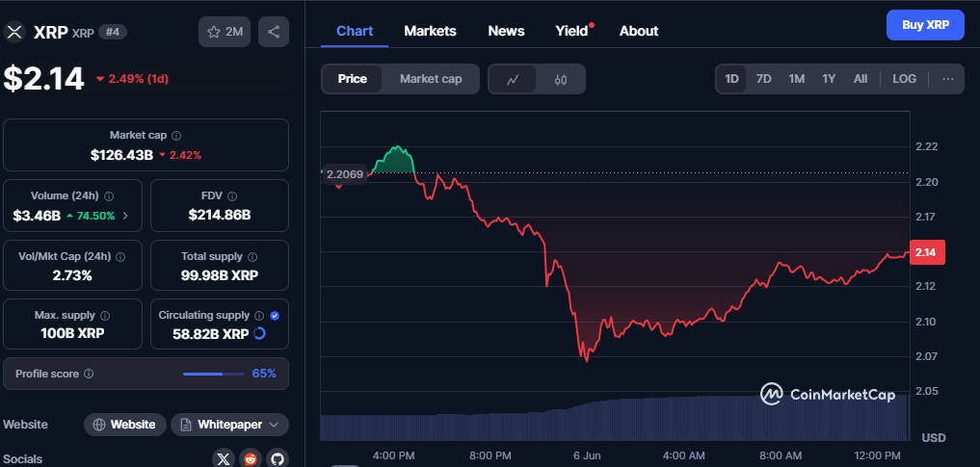
Task: Click the 4:00 PM time axis label
Action: click(394, 455)
